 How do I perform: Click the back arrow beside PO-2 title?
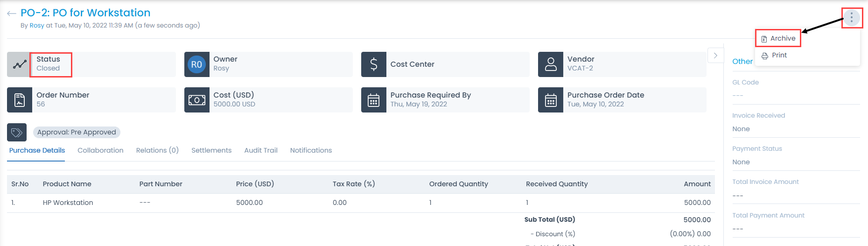point(12,14)
